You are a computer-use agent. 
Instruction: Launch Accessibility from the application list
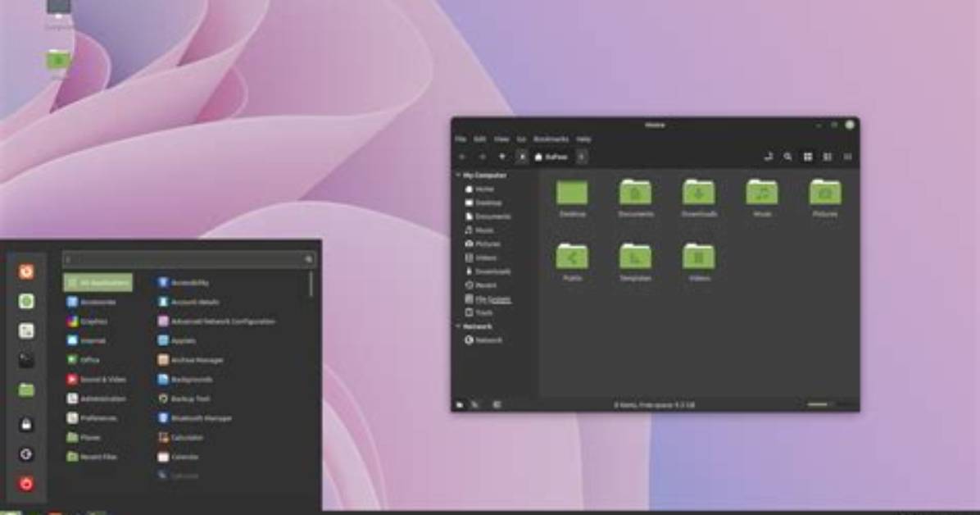click(x=184, y=283)
